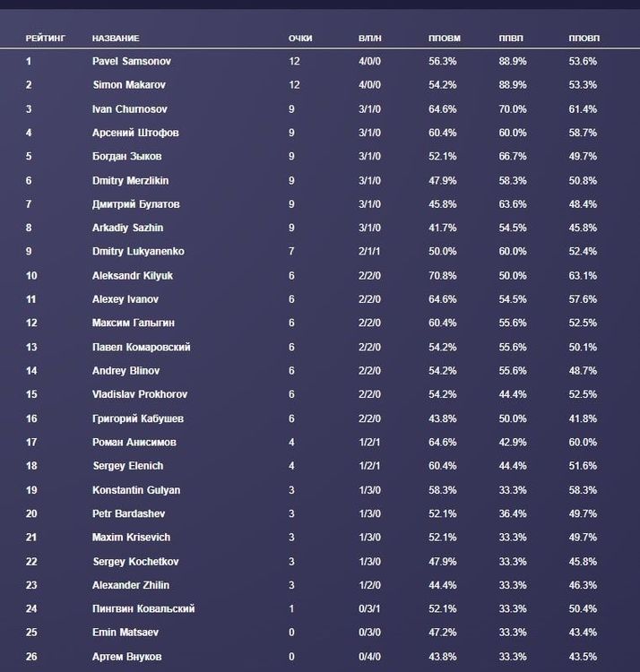Screen dimensions: 640x672
Task: Select the ППОВП column header
Action: pyautogui.click(x=584, y=39)
